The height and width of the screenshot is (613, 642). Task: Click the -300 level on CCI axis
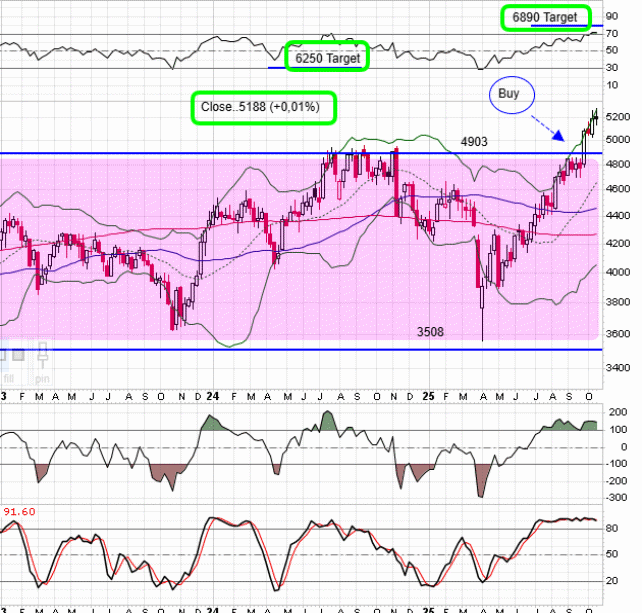click(x=616, y=496)
